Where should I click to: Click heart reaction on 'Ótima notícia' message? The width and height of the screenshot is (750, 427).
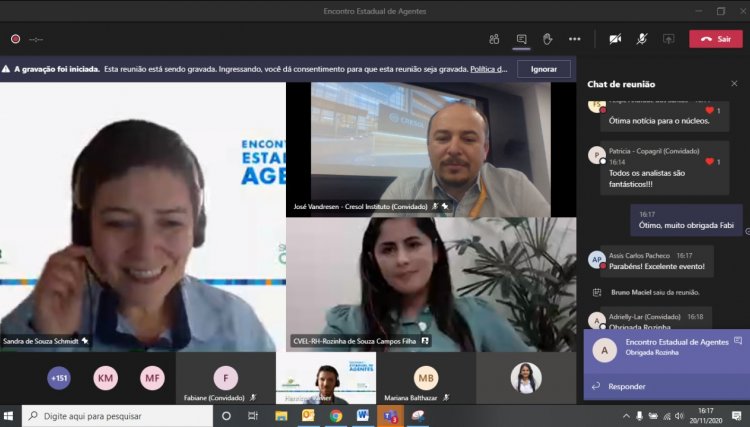[710, 110]
